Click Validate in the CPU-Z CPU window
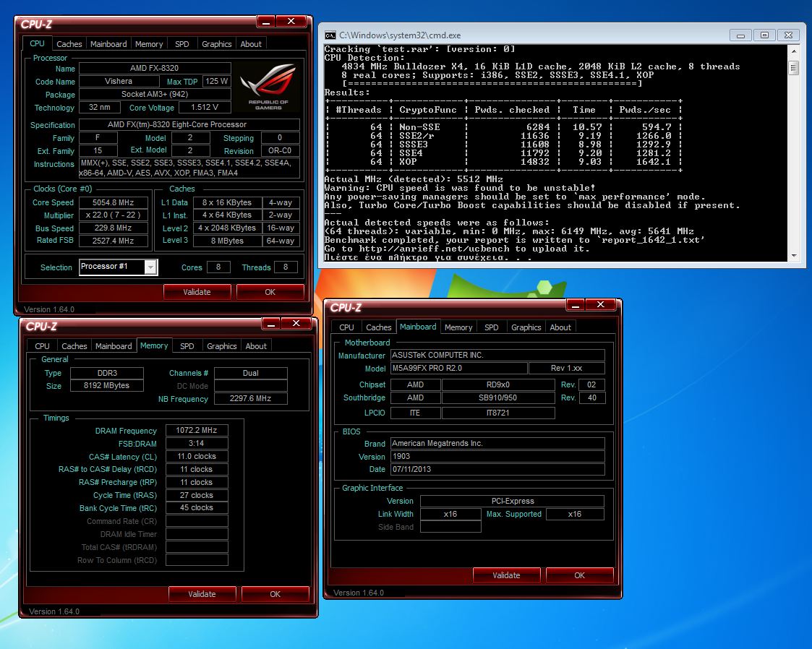This screenshot has height=649, width=812. [197, 292]
